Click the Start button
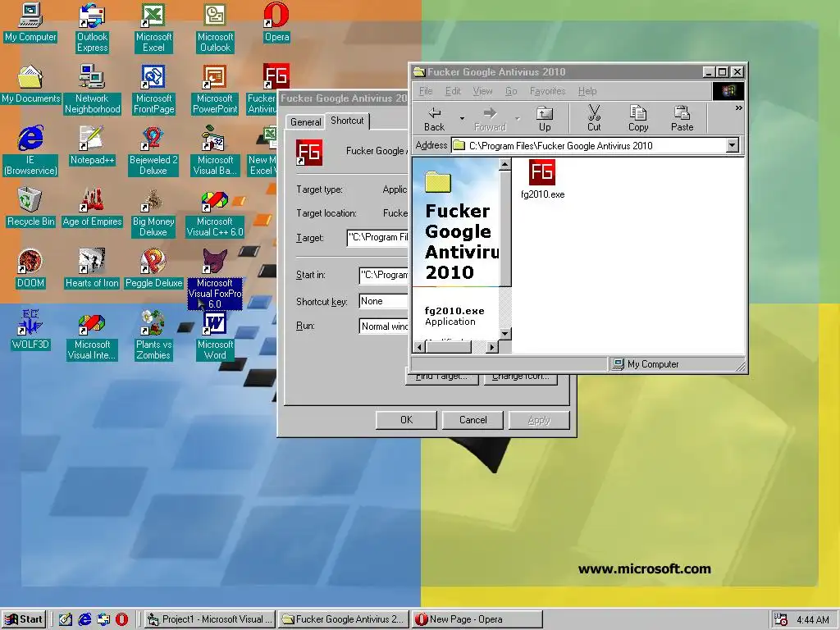 coord(24,619)
